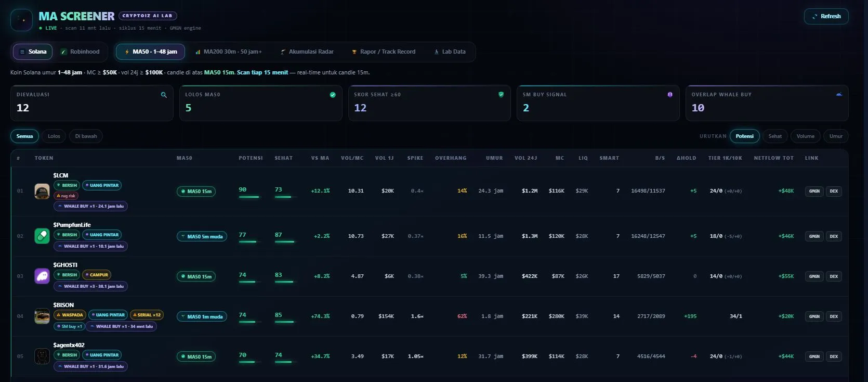Image resolution: width=868 pixels, height=382 pixels.
Task: Sort by Sehat
Action: pos(775,136)
